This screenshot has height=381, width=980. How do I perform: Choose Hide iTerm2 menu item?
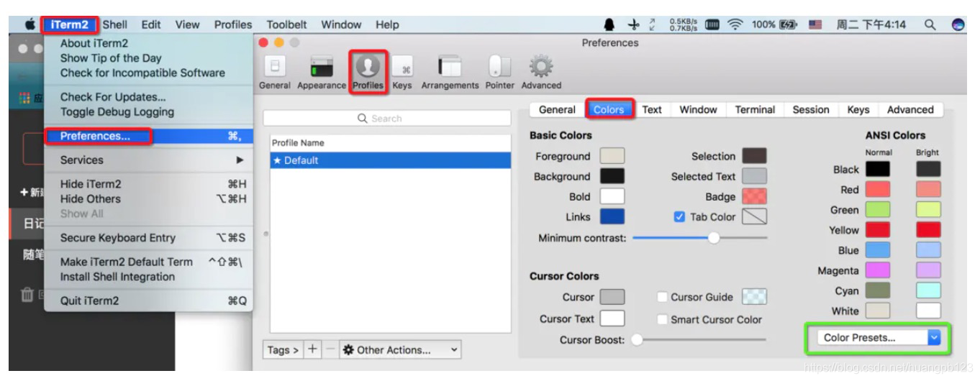click(148, 184)
